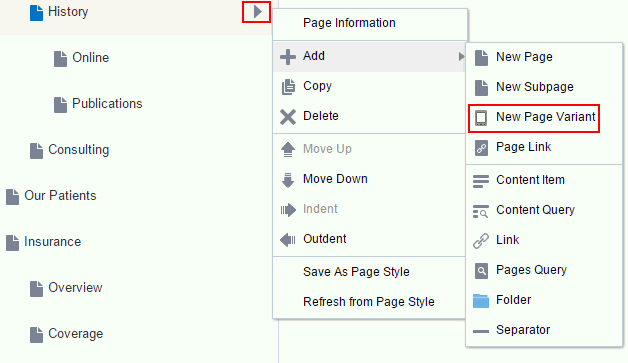The height and width of the screenshot is (363, 628).
Task: Insert a Separator item
Action: 523,330
